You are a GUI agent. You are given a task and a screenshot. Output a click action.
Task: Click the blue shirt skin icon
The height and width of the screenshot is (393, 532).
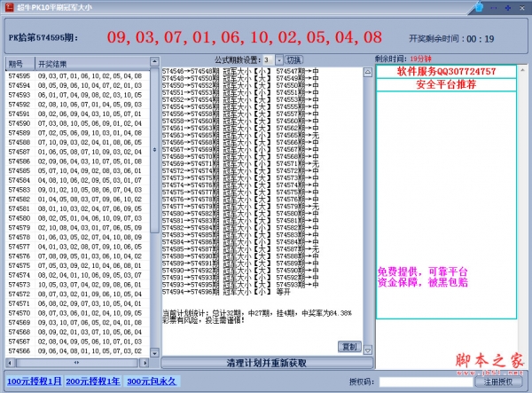479,7
